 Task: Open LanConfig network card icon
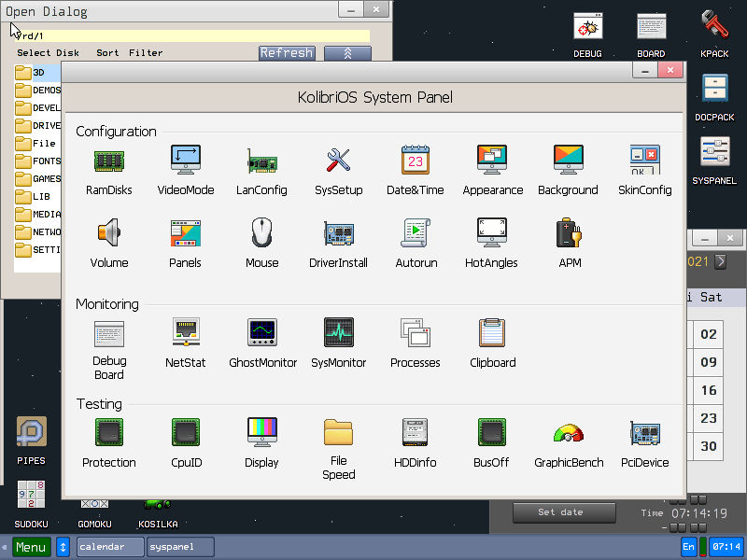coord(262,161)
